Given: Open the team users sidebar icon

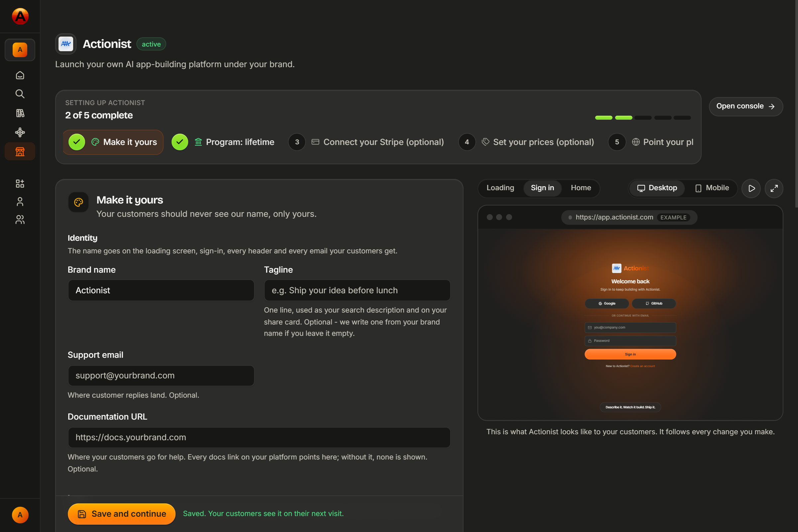Looking at the screenshot, I should tap(20, 219).
